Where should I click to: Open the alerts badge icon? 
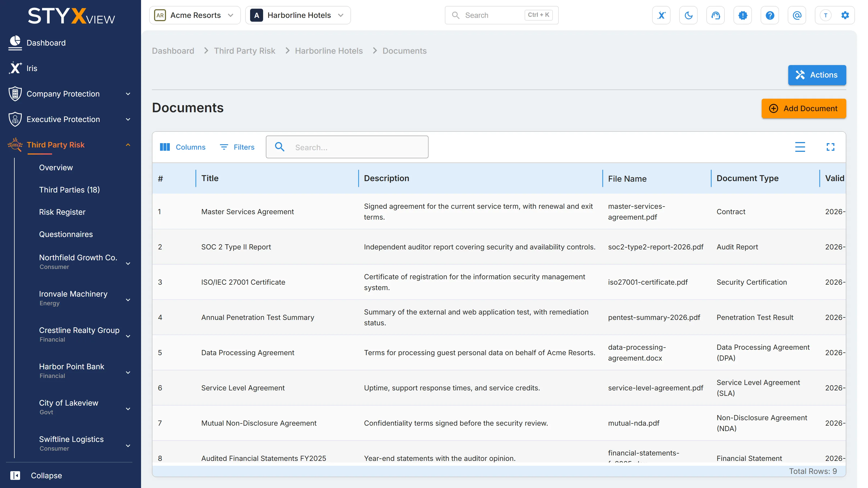pyautogui.click(x=743, y=15)
